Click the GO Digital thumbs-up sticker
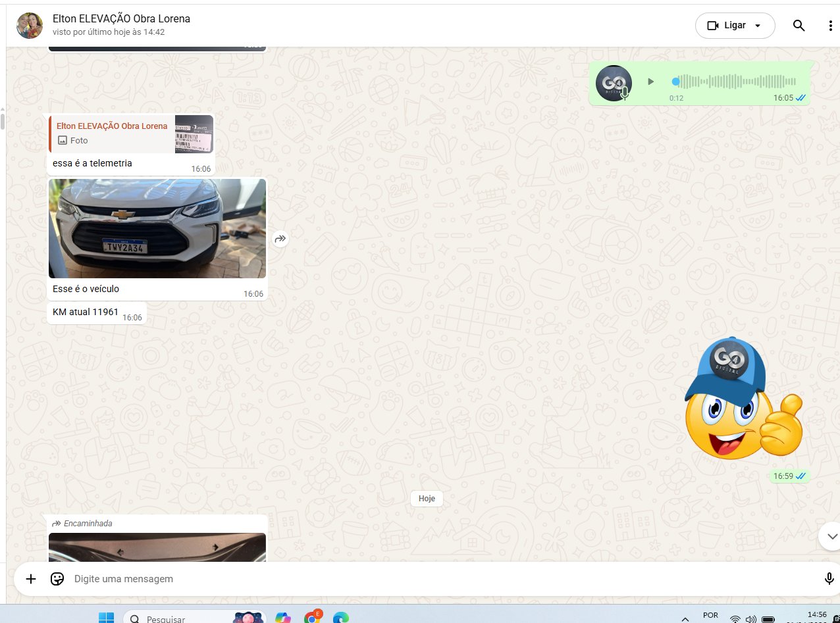The width and height of the screenshot is (840, 623). (744, 399)
